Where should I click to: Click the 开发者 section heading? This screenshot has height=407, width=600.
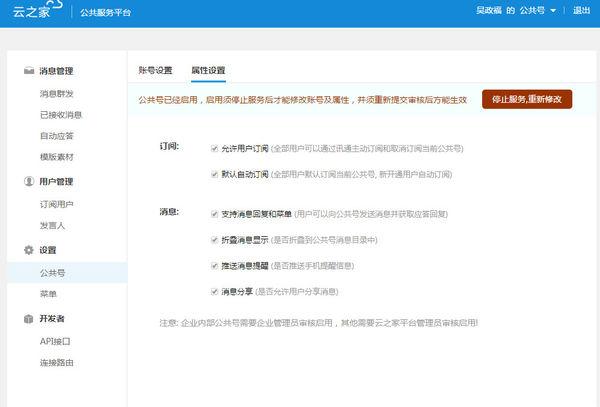pos(52,318)
